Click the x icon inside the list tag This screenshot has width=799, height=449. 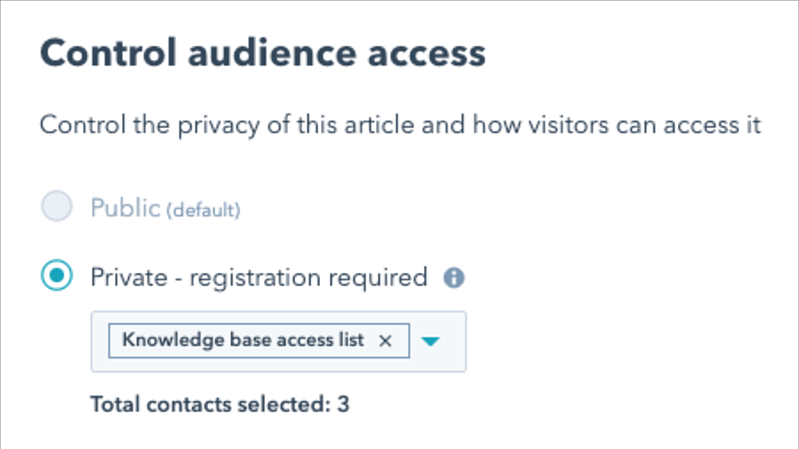385,341
